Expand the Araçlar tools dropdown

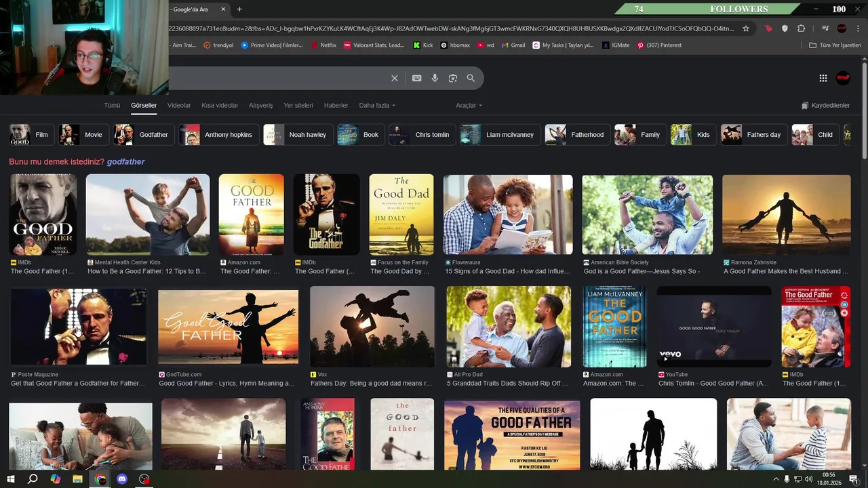[x=469, y=106]
